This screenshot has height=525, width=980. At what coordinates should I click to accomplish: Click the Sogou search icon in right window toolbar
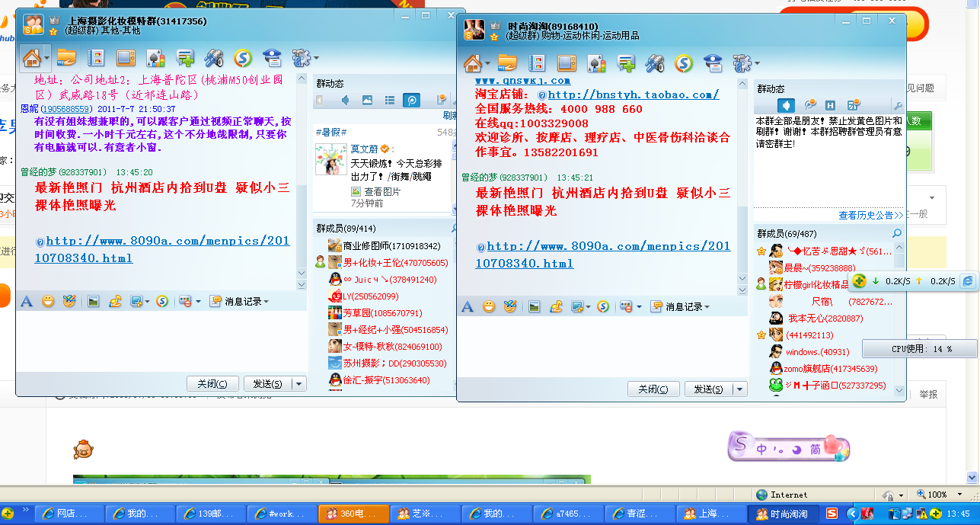(x=683, y=63)
